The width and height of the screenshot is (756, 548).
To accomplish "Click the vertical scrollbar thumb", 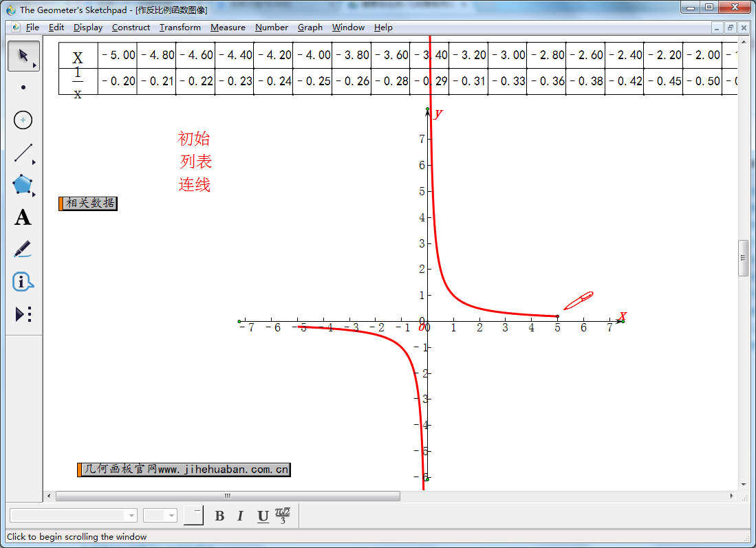I will coord(743,258).
